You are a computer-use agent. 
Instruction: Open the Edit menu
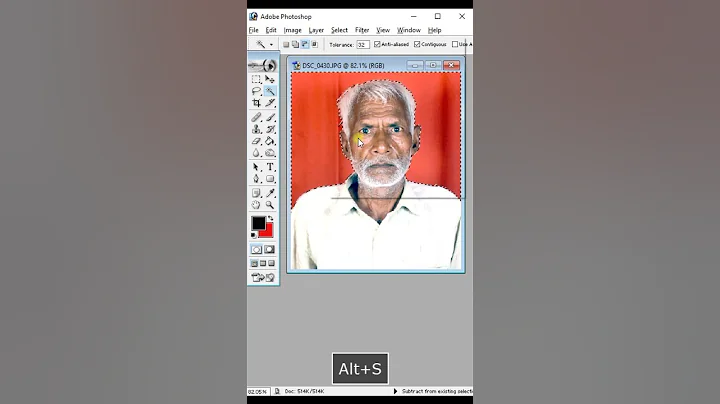pyautogui.click(x=271, y=30)
